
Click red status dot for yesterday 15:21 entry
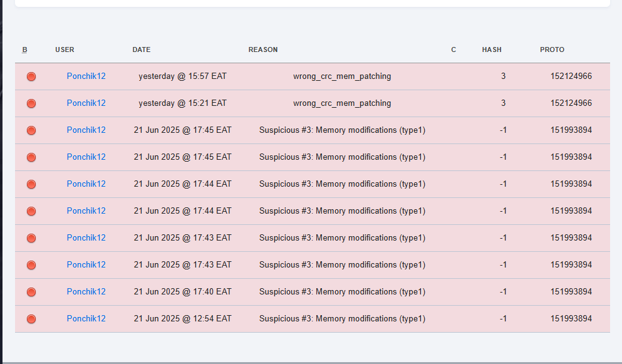[x=31, y=103]
